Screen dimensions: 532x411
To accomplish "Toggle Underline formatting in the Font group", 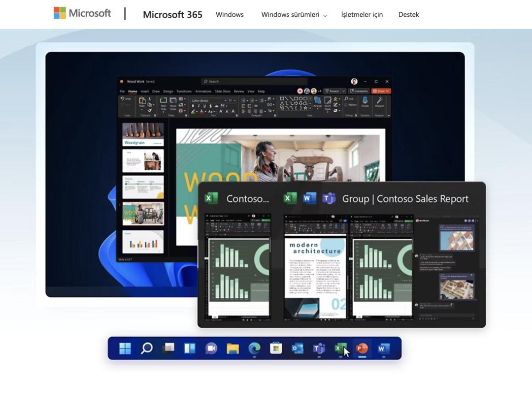I will [204, 106].
